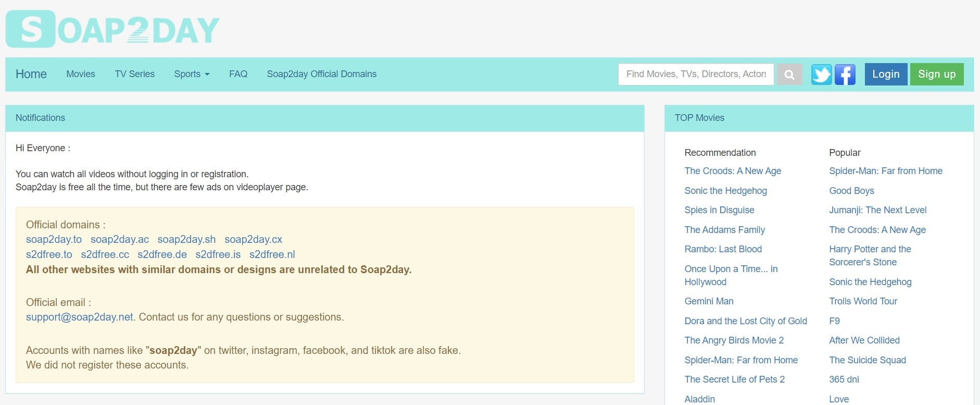Click the TOP Movies panel header
This screenshot has width=980, height=405.
[x=819, y=118]
